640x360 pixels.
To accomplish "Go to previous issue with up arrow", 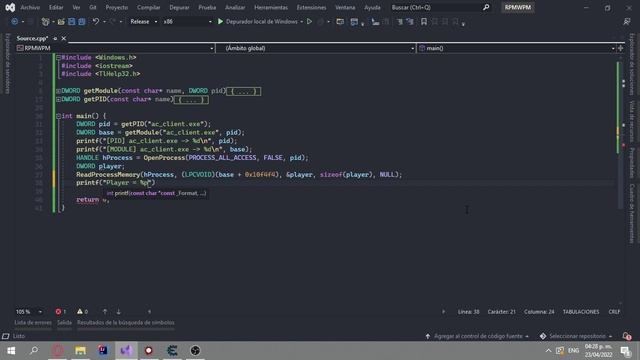I will [105, 312].
